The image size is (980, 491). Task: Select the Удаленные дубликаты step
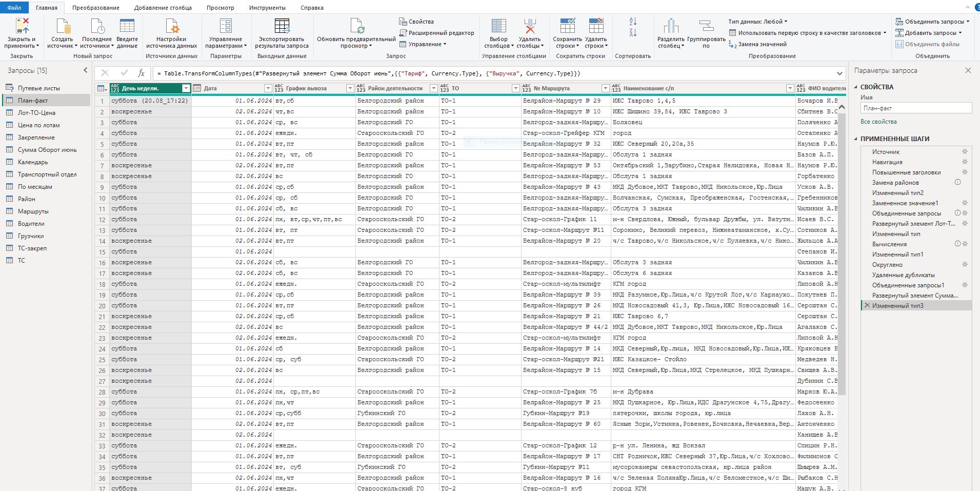click(x=904, y=274)
